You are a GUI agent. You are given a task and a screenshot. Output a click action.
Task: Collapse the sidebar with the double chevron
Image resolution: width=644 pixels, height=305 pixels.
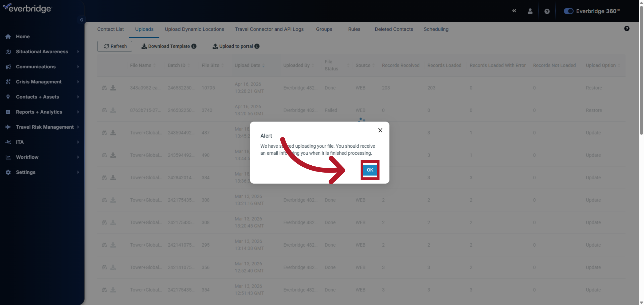(x=82, y=20)
